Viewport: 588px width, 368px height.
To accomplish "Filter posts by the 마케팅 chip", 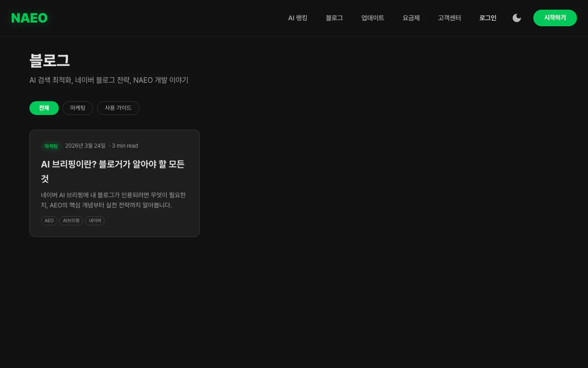I will (78, 108).
